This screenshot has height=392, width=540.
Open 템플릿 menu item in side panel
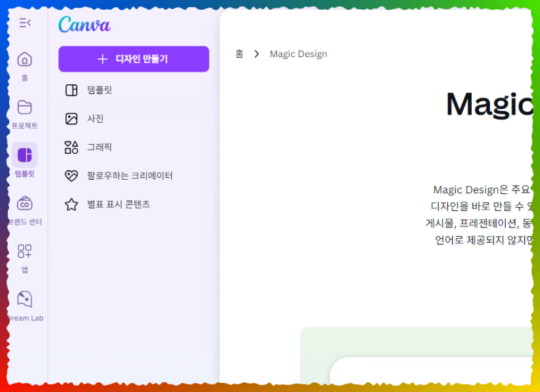134,90
